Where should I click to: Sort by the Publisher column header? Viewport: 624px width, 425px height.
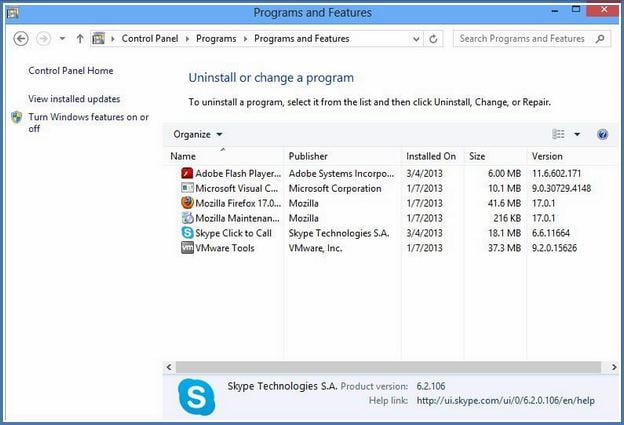(308, 156)
